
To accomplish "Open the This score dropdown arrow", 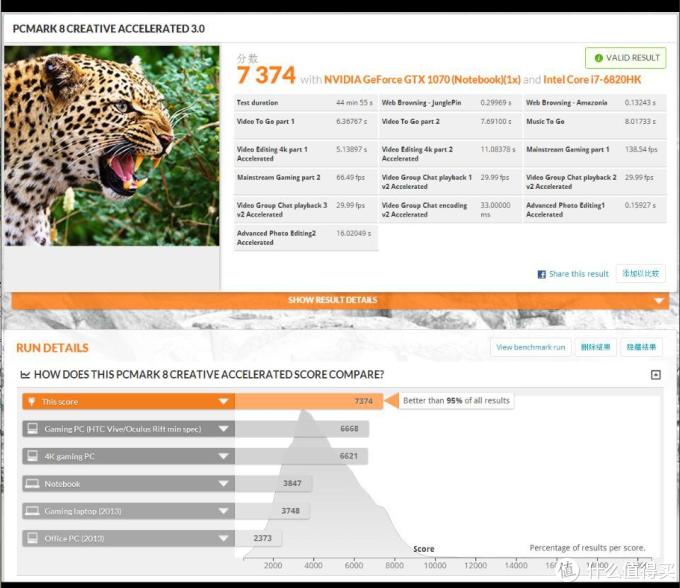I will coord(223,401).
